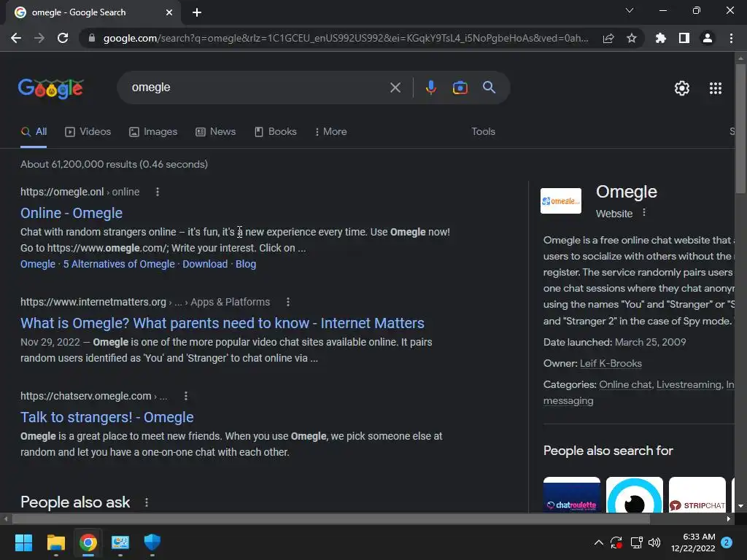Image resolution: width=747 pixels, height=560 pixels.
Task: Bookmark this page with the star icon
Action: click(x=632, y=38)
